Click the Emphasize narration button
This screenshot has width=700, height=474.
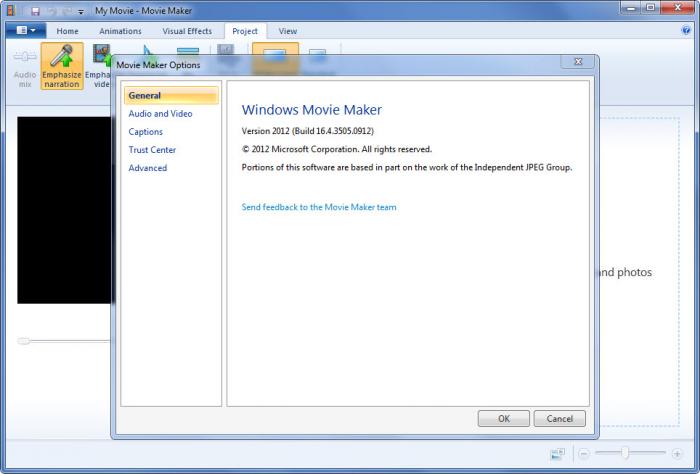pyautogui.click(x=62, y=66)
